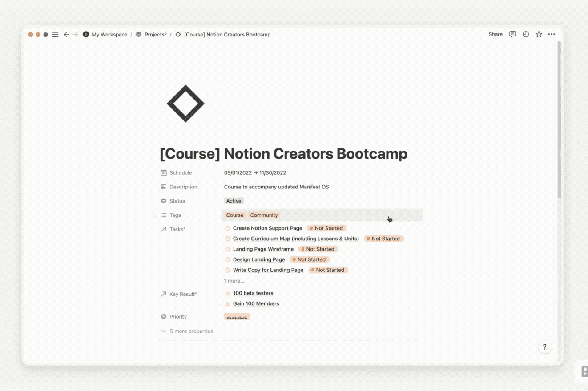Click the Share button
The width and height of the screenshot is (588, 391).
tap(495, 34)
